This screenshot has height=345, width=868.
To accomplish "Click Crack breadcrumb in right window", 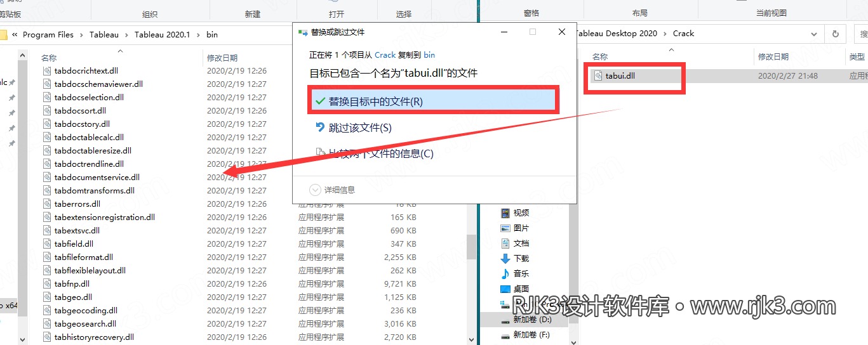I will pyautogui.click(x=684, y=34).
